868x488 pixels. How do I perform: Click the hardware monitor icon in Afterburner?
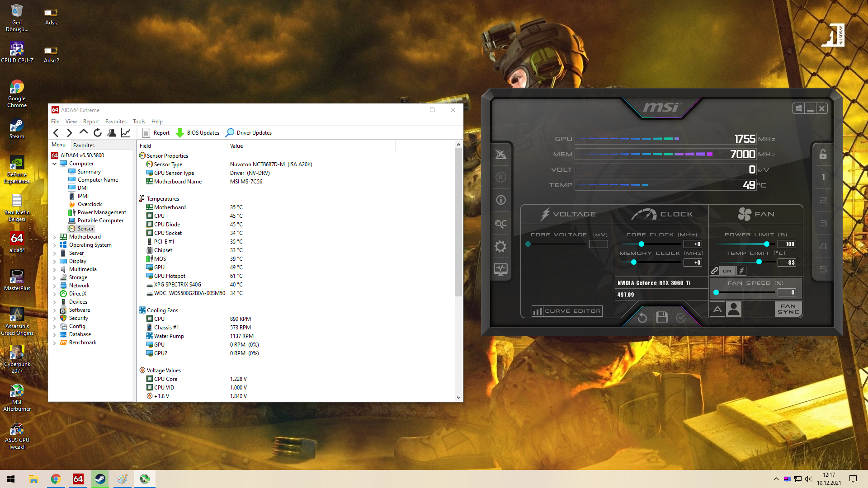click(500, 269)
